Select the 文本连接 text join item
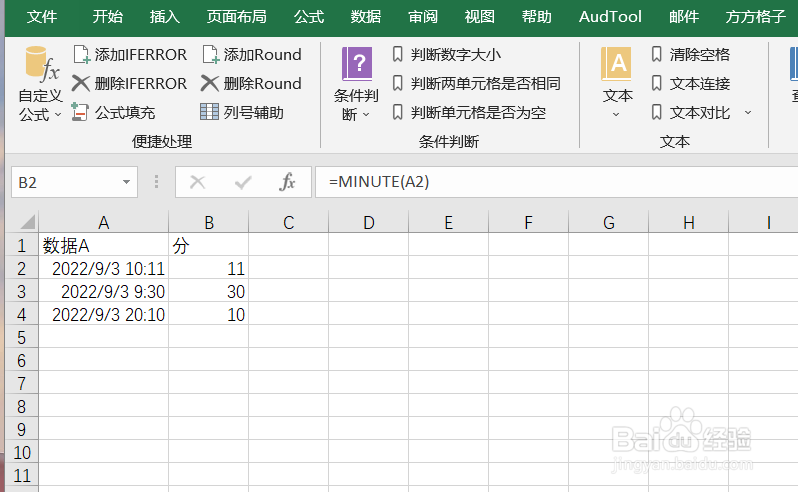The height and width of the screenshot is (492, 798). point(691,83)
